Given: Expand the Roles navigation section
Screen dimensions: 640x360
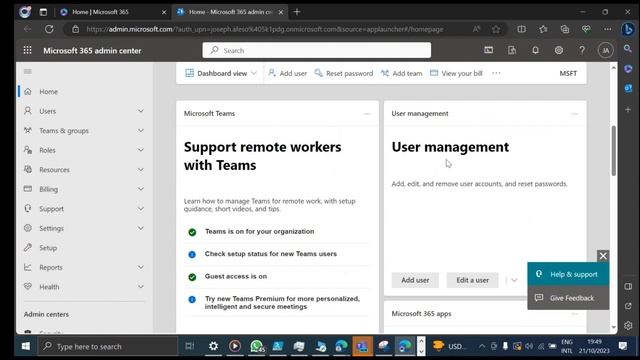Looking at the screenshot, I should [141, 150].
